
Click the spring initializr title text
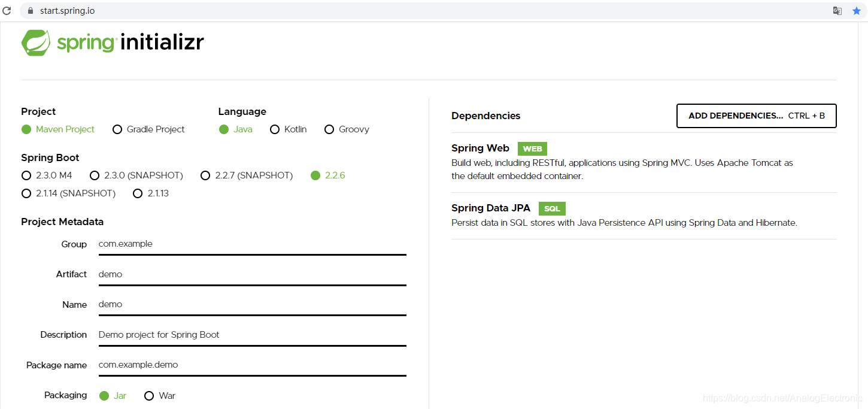130,43
